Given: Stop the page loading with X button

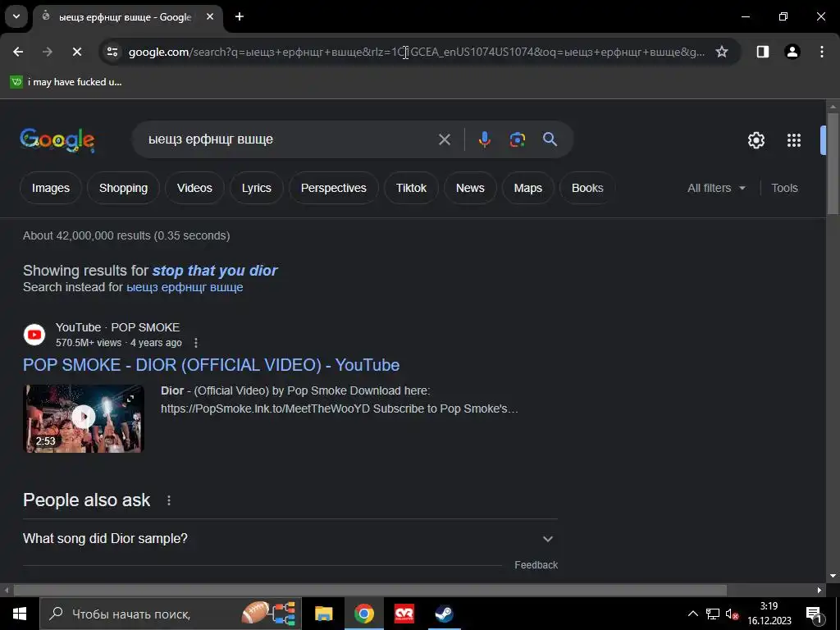Looking at the screenshot, I should pos(76,52).
